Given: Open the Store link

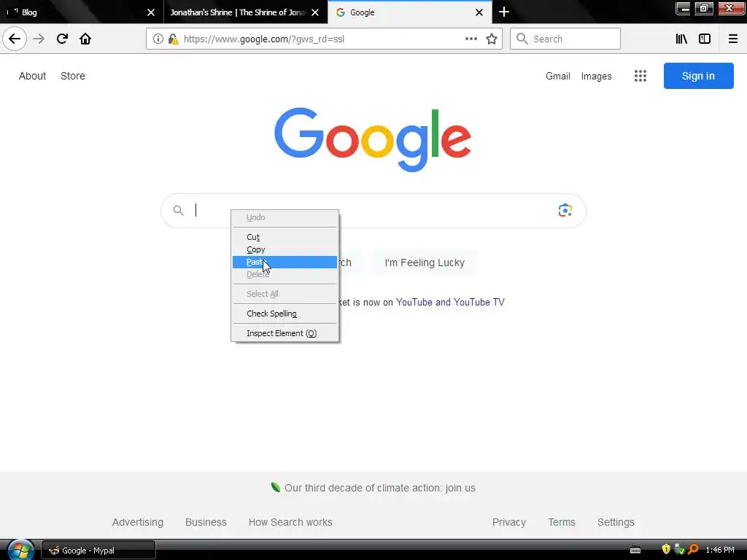Looking at the screenshot, I should click(73, 76).
